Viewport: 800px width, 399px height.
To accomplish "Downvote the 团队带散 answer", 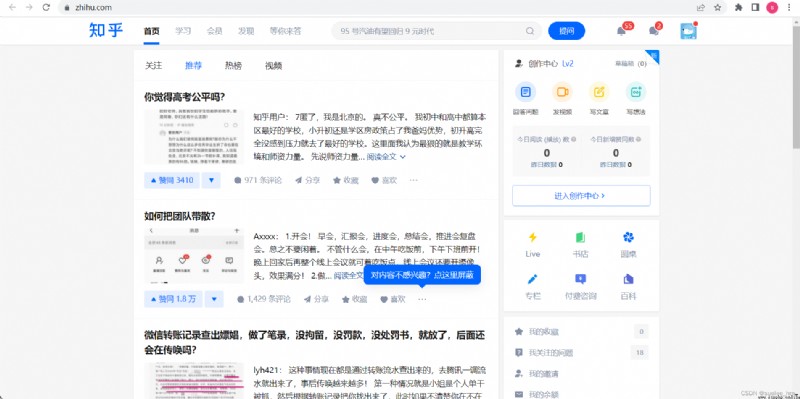I will 214,299.
